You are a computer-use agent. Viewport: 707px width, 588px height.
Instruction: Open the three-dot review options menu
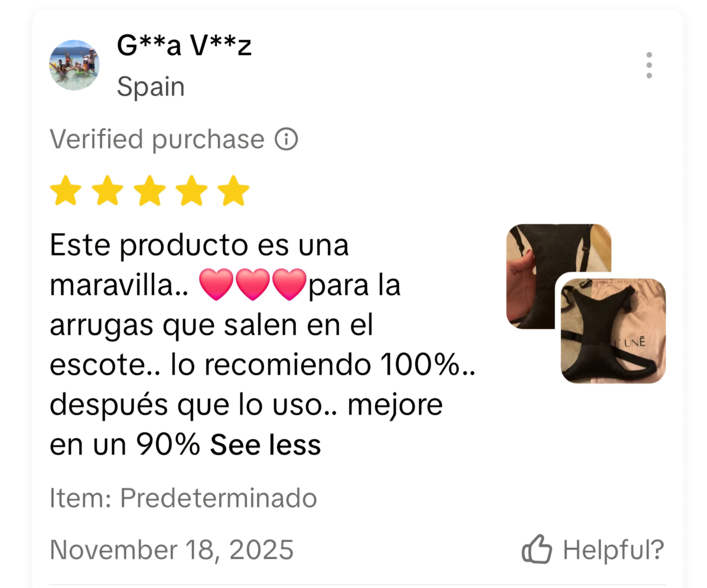point(649,65)
